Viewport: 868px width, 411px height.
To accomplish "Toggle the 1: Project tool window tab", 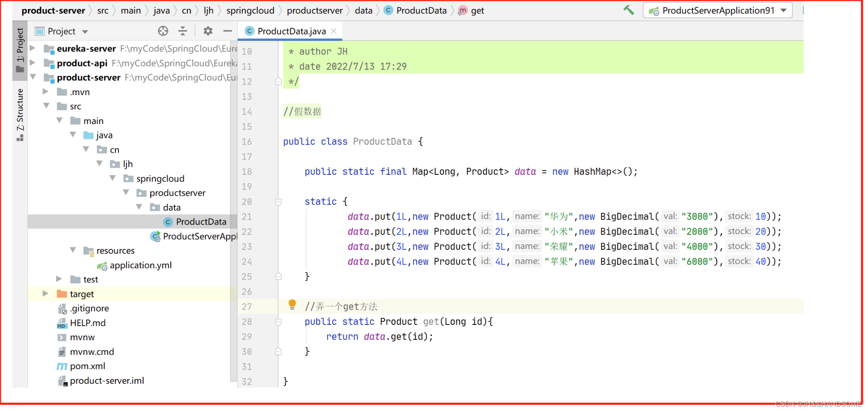I will [x=20, y=50].
